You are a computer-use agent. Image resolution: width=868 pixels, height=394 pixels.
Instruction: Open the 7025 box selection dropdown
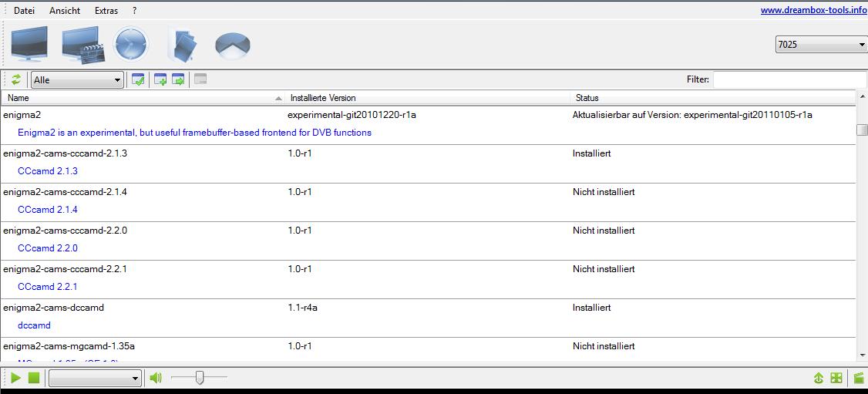[x=822, y=44]
